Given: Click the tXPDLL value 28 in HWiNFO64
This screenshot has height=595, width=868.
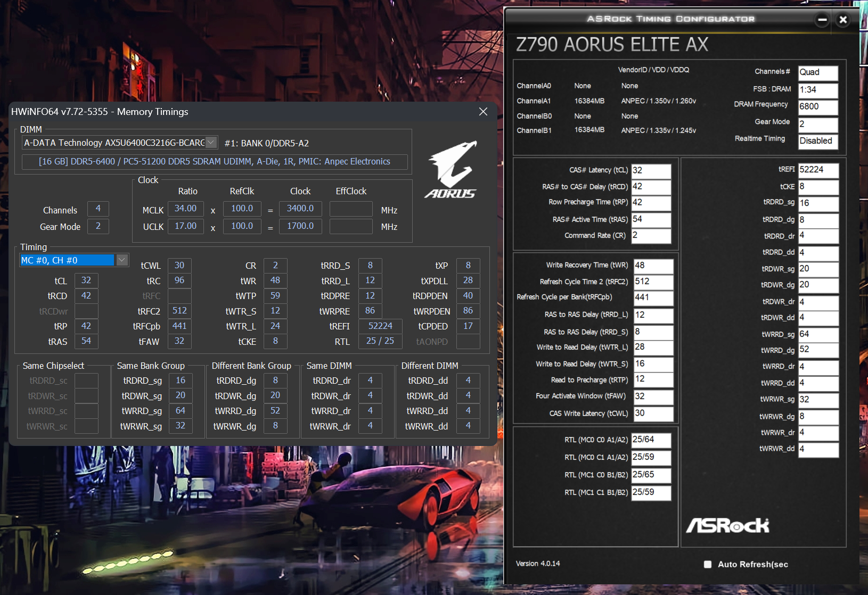Looking at the screenshot, I should pyautogui.click(x=468, y=280).
